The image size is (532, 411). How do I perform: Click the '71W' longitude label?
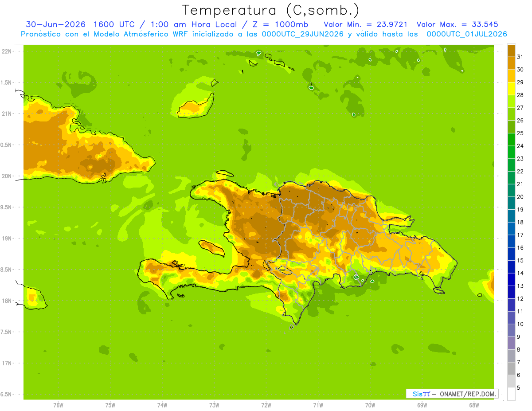pos(318,405)
